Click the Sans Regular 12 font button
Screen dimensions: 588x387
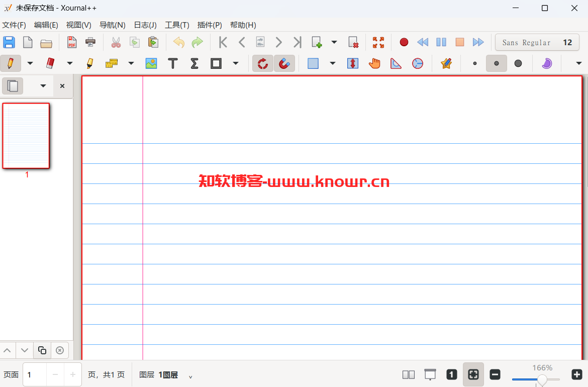537,42
